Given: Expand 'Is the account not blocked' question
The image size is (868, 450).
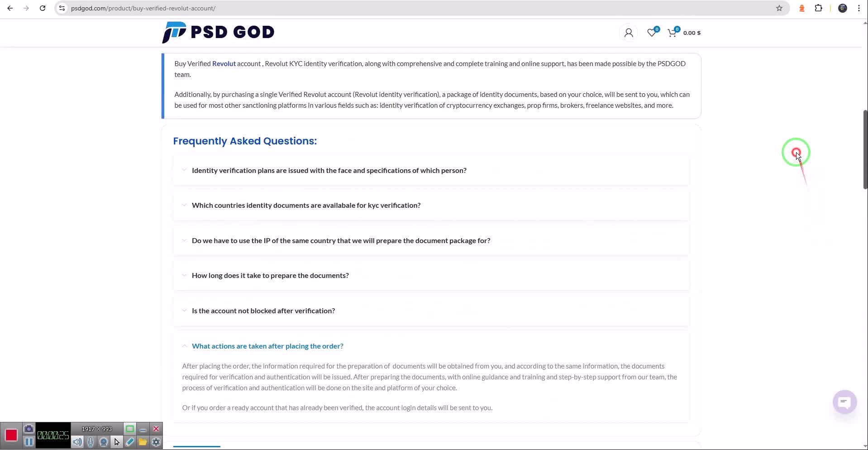Looking at the screenshot, I should [431, 311].
